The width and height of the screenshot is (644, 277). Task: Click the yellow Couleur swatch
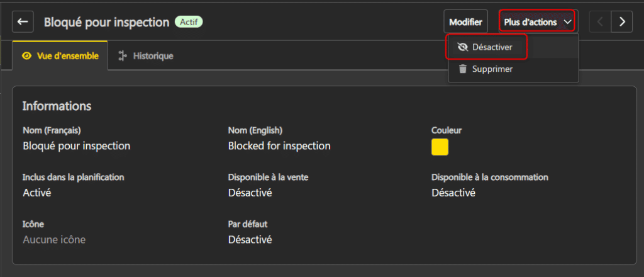coord(440,147)
